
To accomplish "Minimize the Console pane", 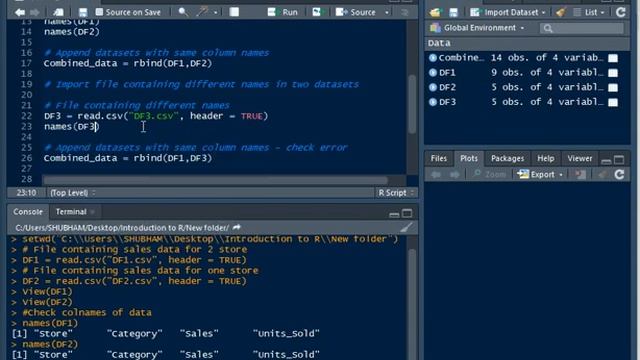I will tap(394, 214).
